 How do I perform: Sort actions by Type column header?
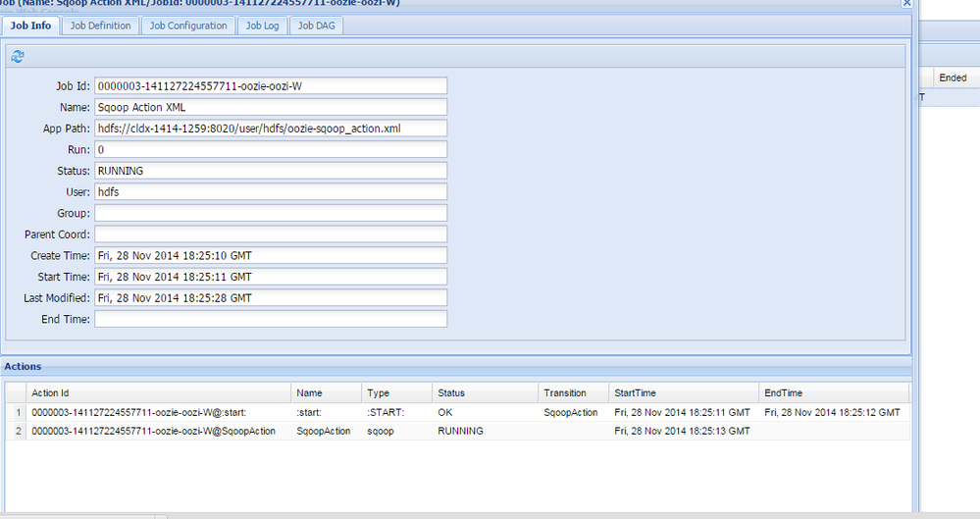click(x=397, y=392)
